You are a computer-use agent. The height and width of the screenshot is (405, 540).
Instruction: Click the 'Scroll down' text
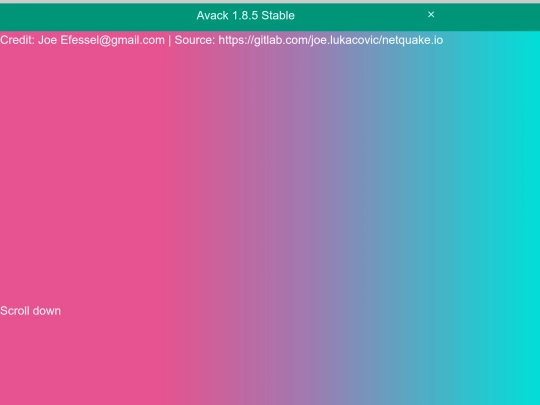[30, 311]
